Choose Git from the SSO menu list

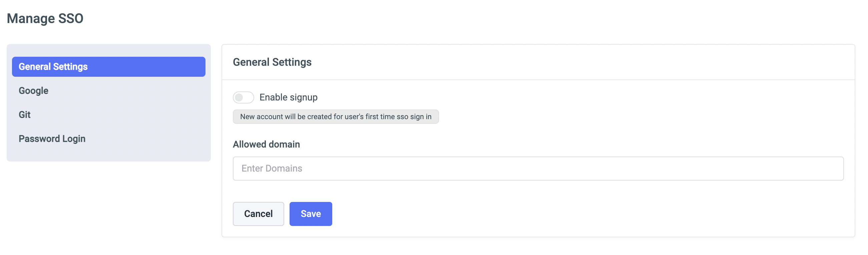pyautogui.click(x=25, y=115)
